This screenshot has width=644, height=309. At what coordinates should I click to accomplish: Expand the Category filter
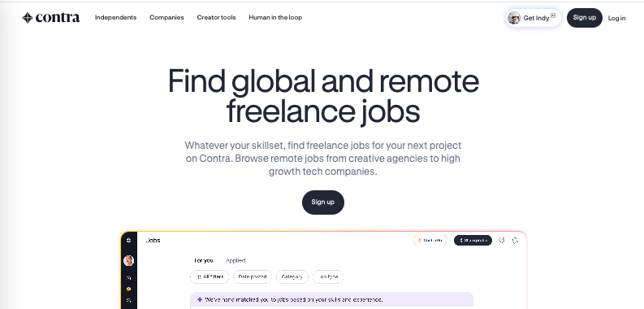click(292, 277)
